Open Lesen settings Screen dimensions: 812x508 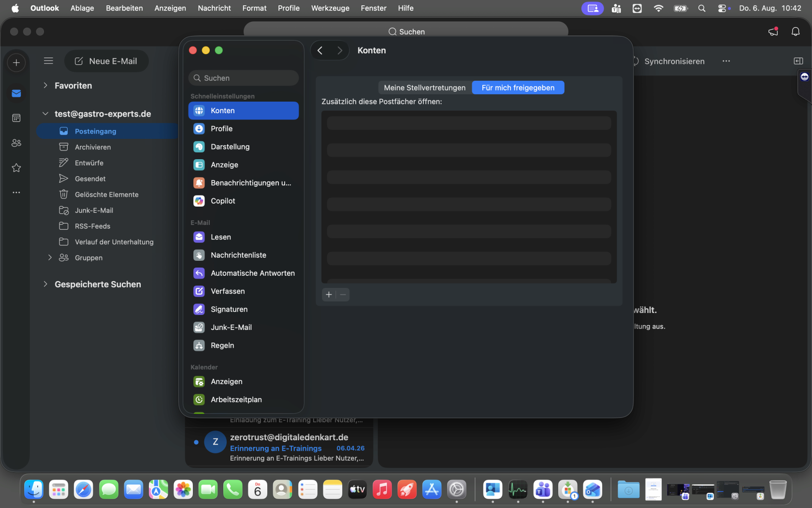tap(244, 237)
